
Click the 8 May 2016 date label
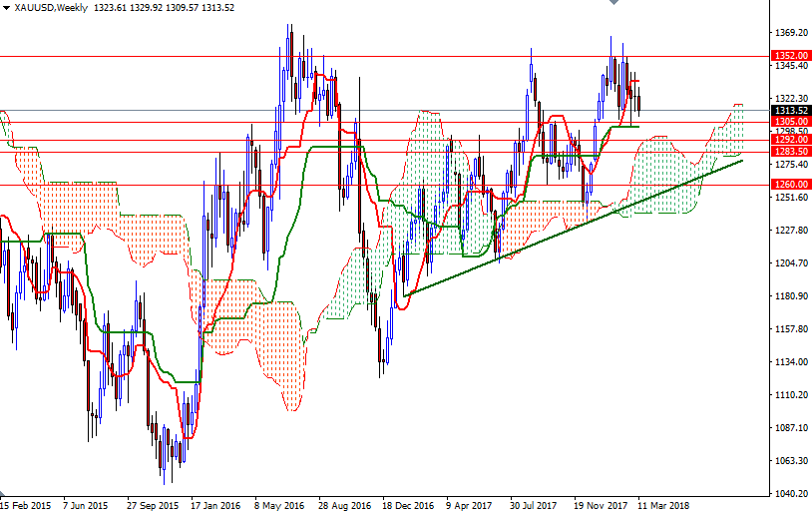coord(279,505)
